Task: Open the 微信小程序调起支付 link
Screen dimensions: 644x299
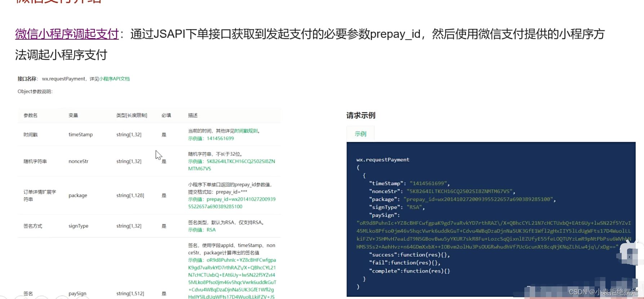Action: (x=67, y=34)
